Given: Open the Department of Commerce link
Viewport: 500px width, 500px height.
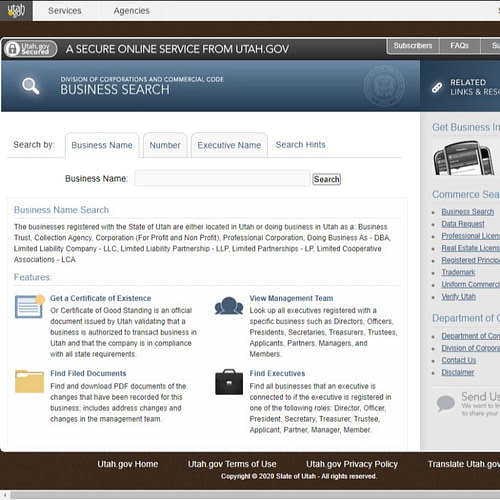Looking at the screenshot, I should pos(471,336).
